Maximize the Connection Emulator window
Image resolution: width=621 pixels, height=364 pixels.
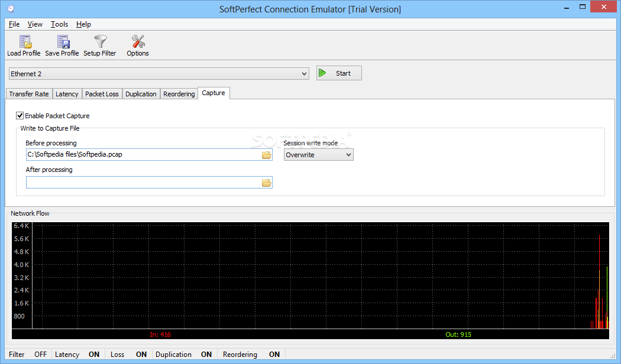tap(582, 6)
